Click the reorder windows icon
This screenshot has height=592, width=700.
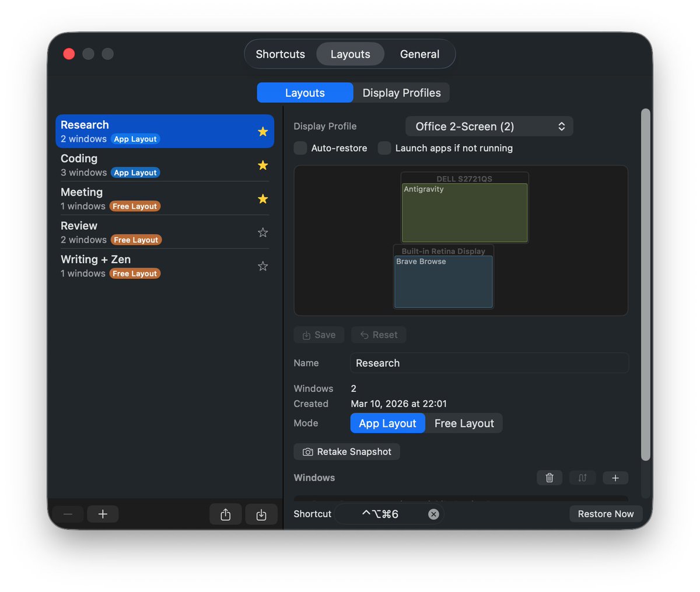582,478
